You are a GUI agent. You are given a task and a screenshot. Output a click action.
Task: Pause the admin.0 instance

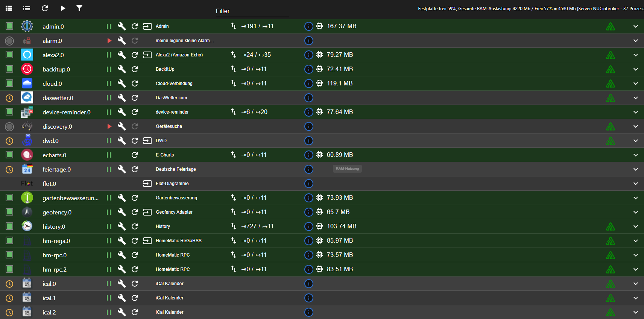coord(109,26)
